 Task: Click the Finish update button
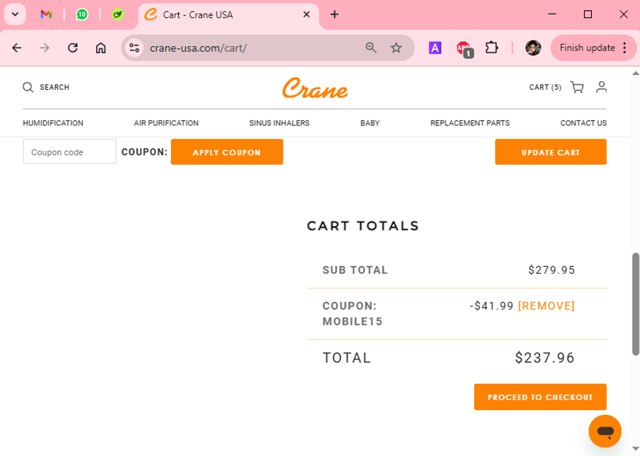point(587,48)
